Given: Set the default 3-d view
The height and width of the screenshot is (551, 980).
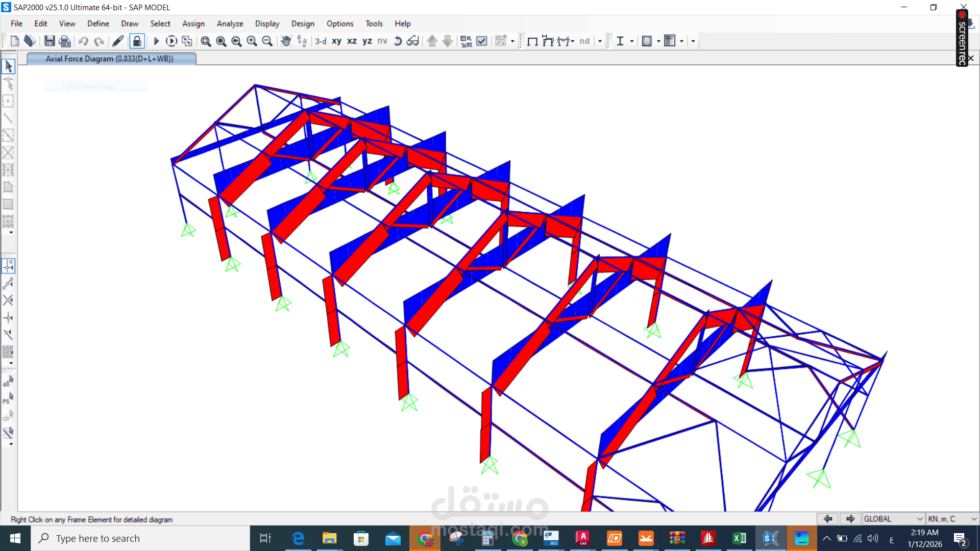Looking at the screenshot, I should click(x=321, y=41).
